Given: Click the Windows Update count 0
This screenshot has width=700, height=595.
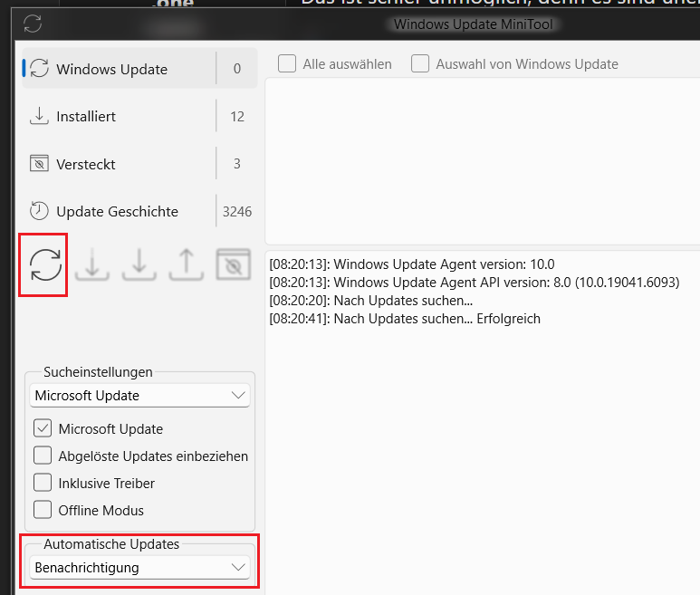Looking at the screenshot, I should click(237, 69).
